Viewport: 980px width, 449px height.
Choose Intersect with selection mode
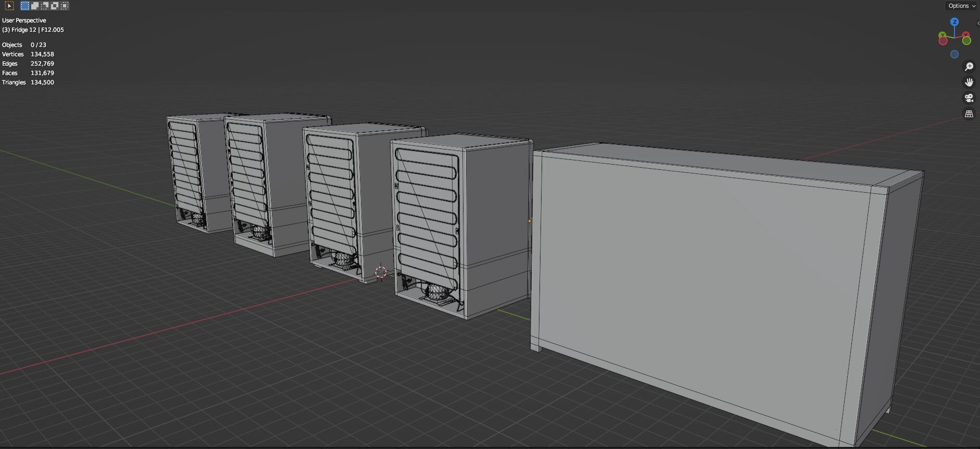[x=65, y=6]
